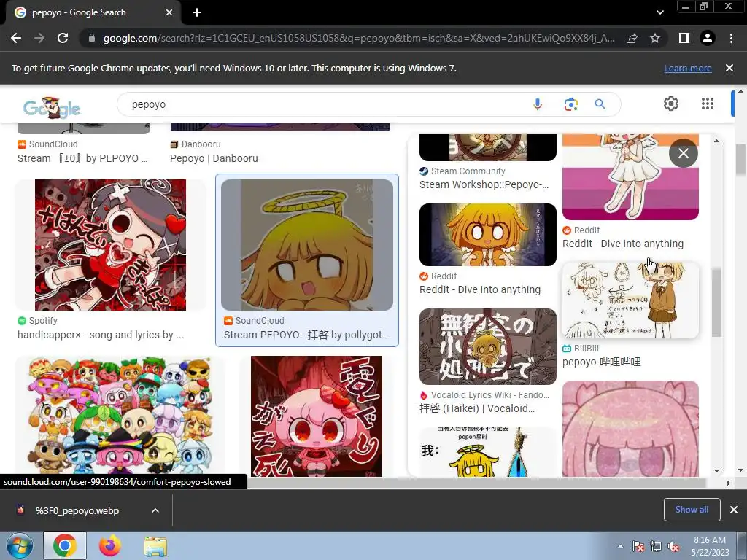This screenshot has height=560, width=747.
Task: Open the selected SoundCloud angel image
Action: (307, 245)
